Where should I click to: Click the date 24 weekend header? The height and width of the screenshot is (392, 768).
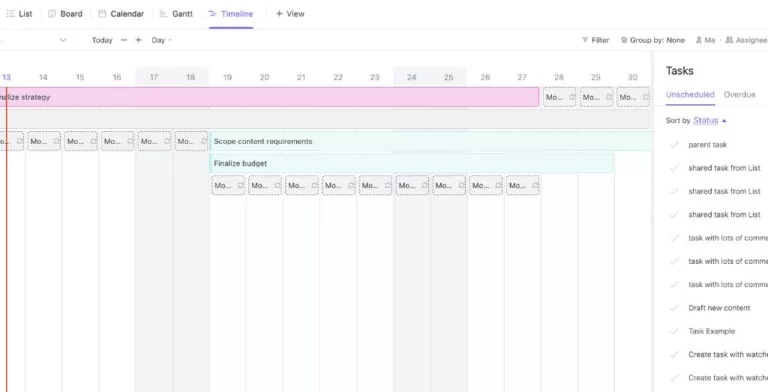411,77
